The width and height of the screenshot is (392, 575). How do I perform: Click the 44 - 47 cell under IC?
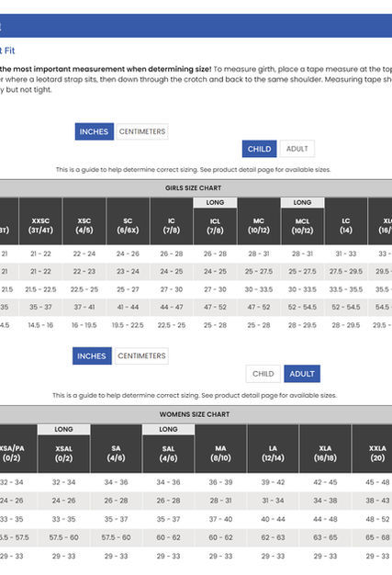click(x=172, y=307)
